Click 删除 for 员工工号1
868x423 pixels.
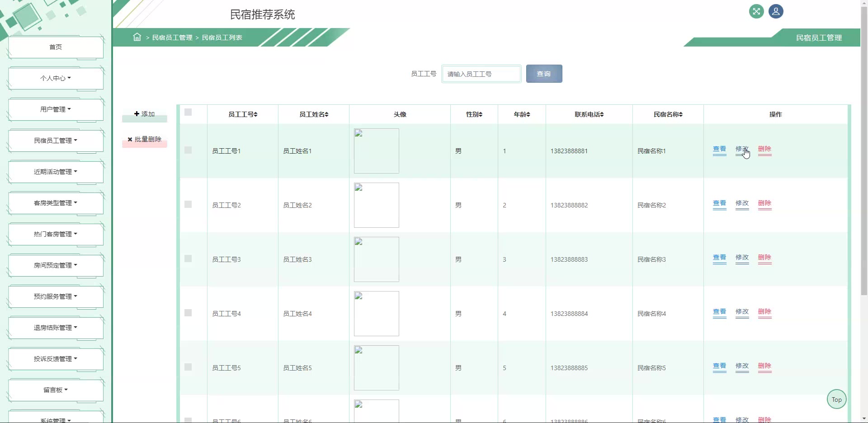764,150
